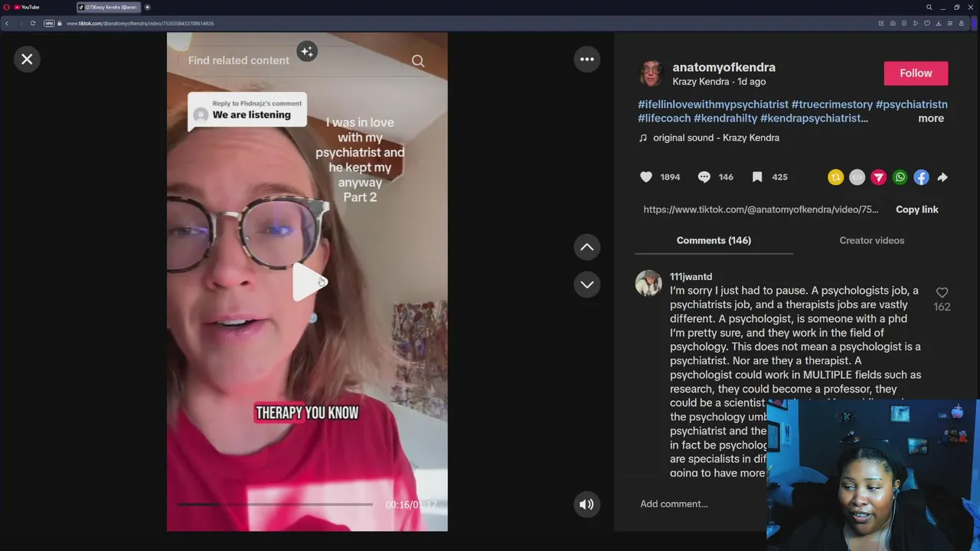Screen dimensions: 980x551
Task: Click the magnifier icon in video search bar
Action: (x=418, y=60)
